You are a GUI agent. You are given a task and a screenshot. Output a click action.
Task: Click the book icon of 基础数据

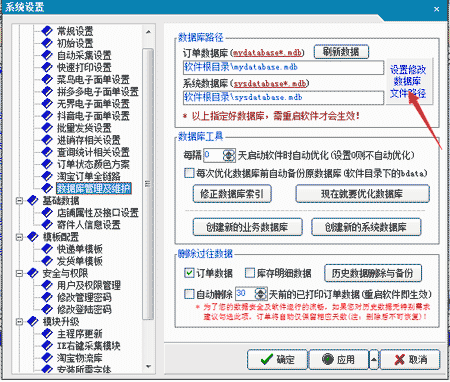(33, 200)
